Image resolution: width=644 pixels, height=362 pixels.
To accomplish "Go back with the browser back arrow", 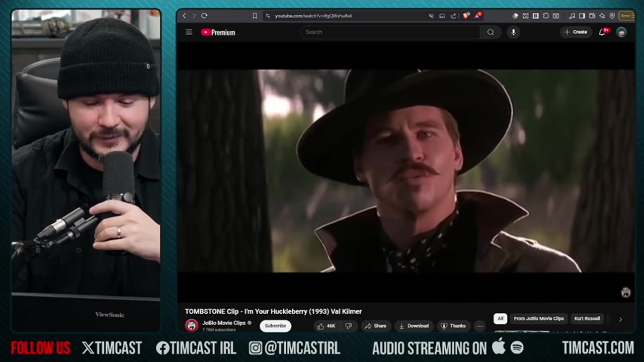I will pos(184,16).
